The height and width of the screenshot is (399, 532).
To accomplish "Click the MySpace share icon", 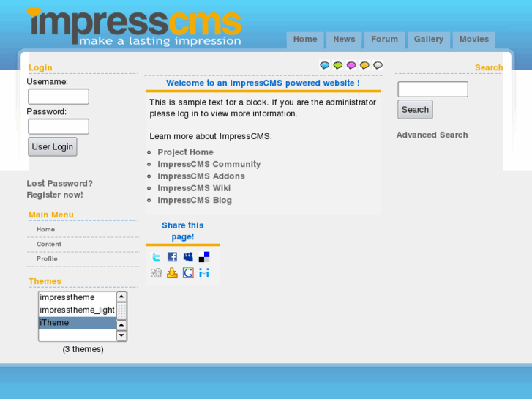I will 188,257.
